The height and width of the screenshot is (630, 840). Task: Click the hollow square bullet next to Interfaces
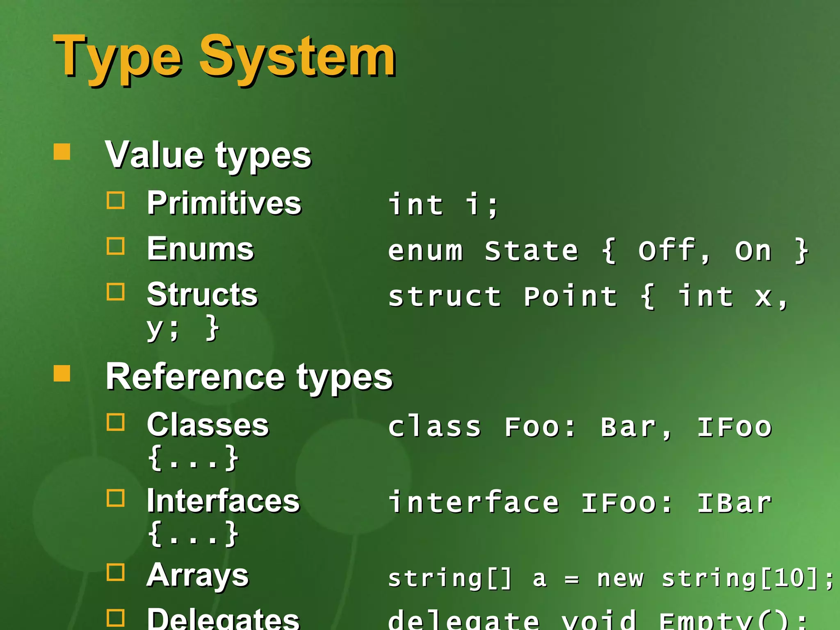[x=116, y=498]
